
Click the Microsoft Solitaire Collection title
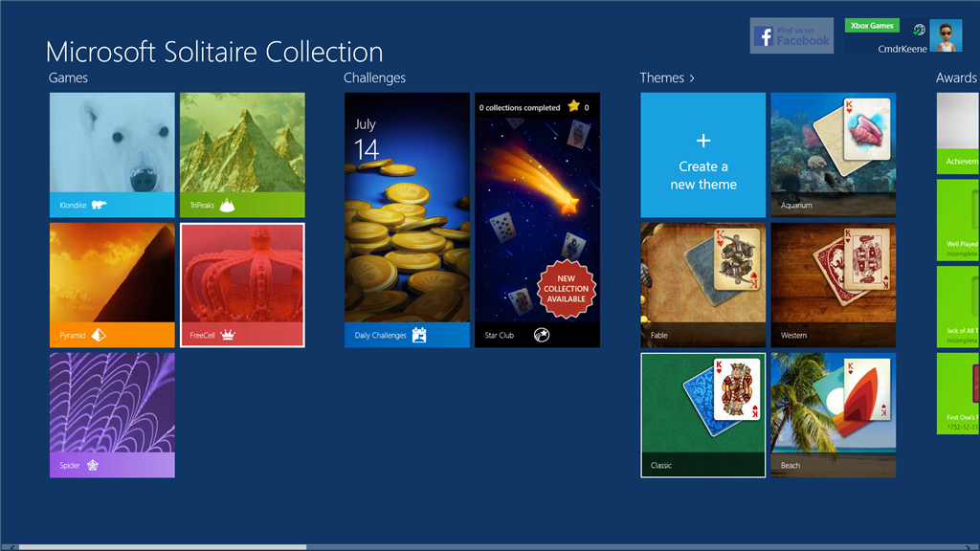click(x=214, y=52)
